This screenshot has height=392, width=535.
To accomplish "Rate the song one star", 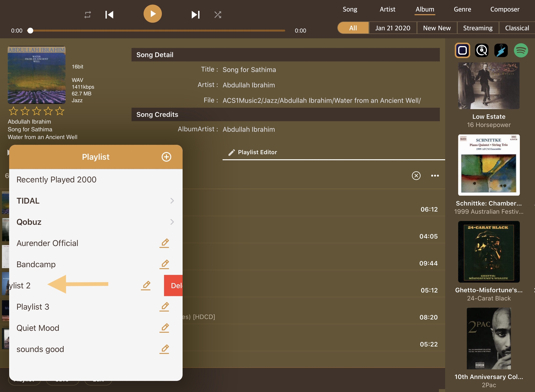I will (x=13, y=111).
